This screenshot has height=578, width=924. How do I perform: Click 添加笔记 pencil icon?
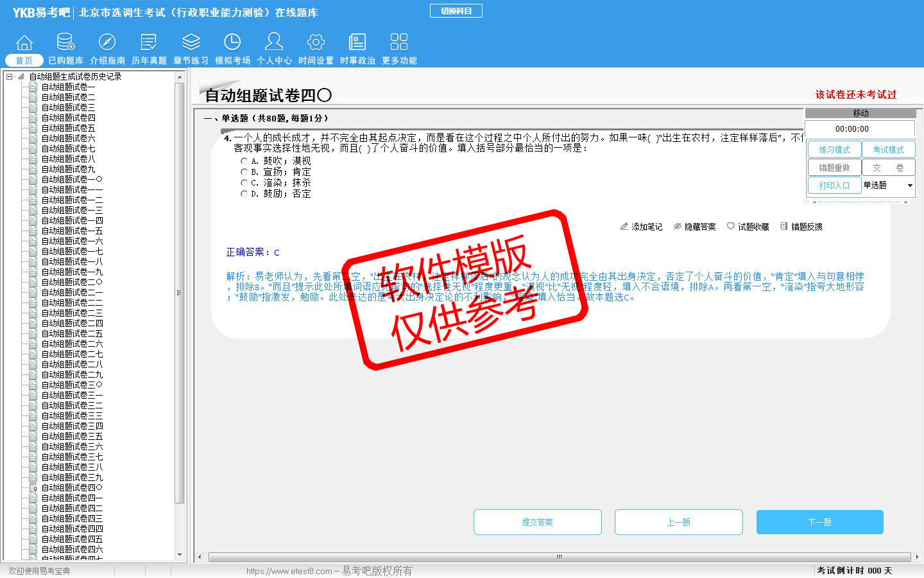pyautogui.click(x=624, y=227)
